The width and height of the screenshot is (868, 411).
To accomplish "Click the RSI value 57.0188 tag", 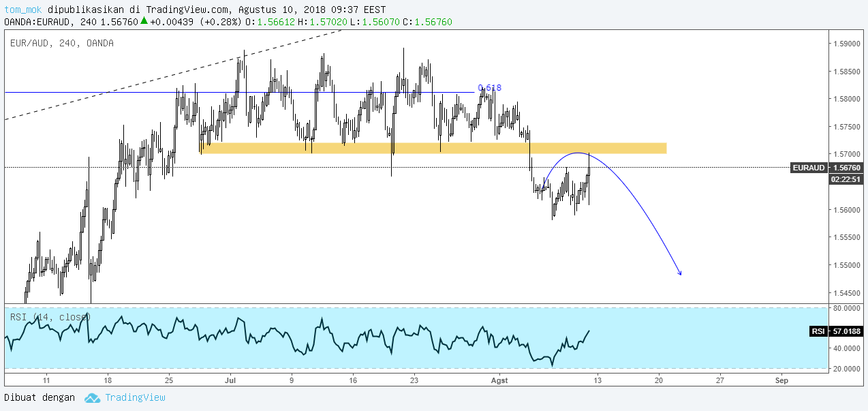I will (846, 331).
